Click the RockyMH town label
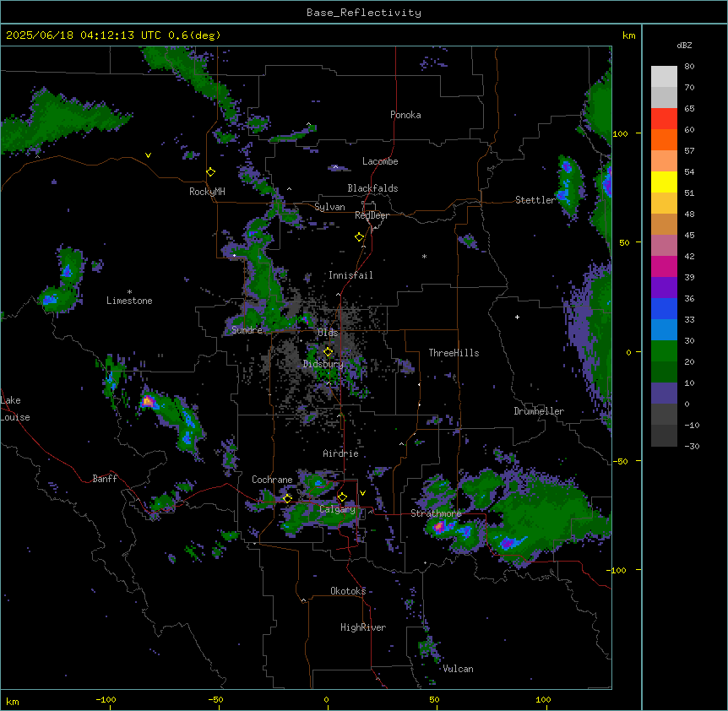This screenshot has height=711, width=728. 207,192
